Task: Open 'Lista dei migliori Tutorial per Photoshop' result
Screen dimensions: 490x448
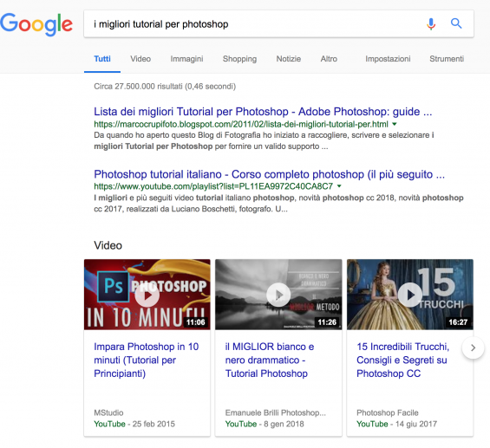Action: coord(263,112)
